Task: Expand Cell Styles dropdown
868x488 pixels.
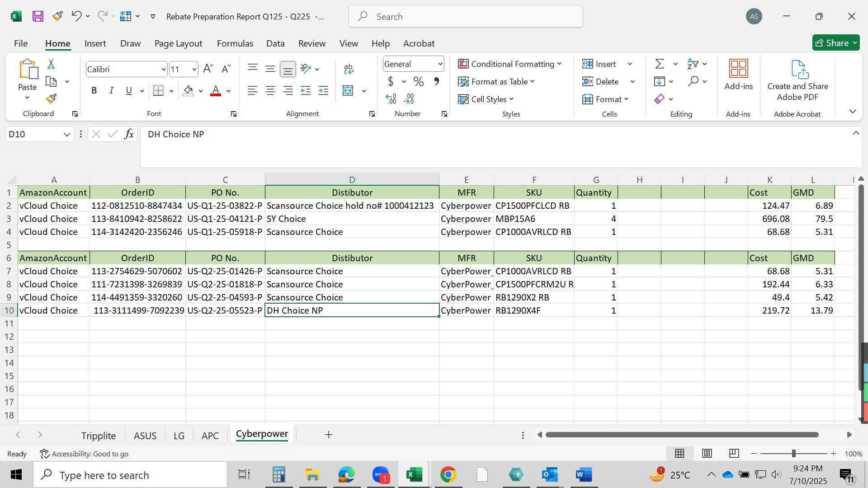Action: click(x=511, y=99)
